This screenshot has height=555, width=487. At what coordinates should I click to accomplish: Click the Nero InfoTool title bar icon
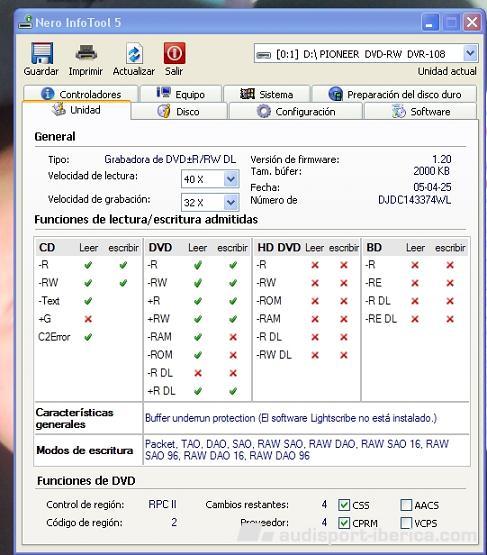pos(25,22)
